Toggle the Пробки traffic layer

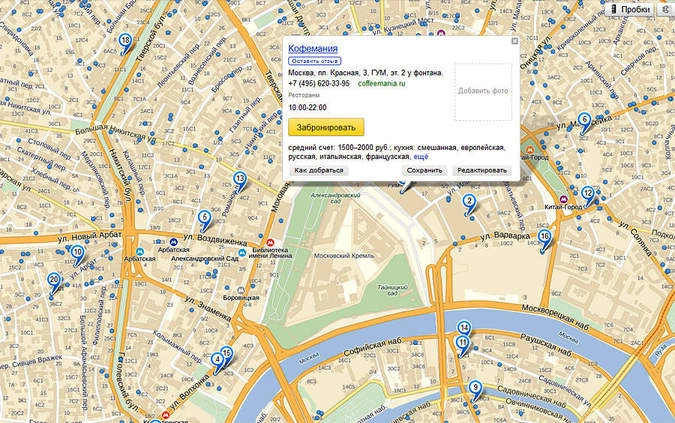pos(630,9)
